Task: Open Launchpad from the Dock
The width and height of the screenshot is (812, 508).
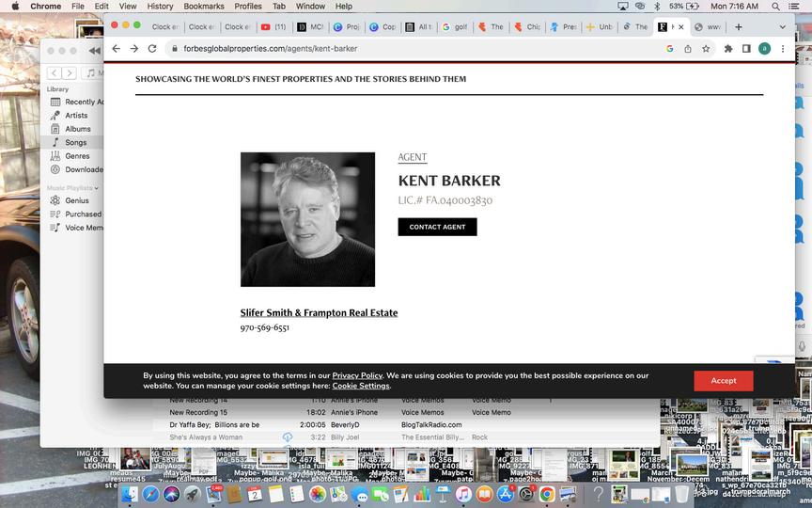Action: (x=192, y=495)
